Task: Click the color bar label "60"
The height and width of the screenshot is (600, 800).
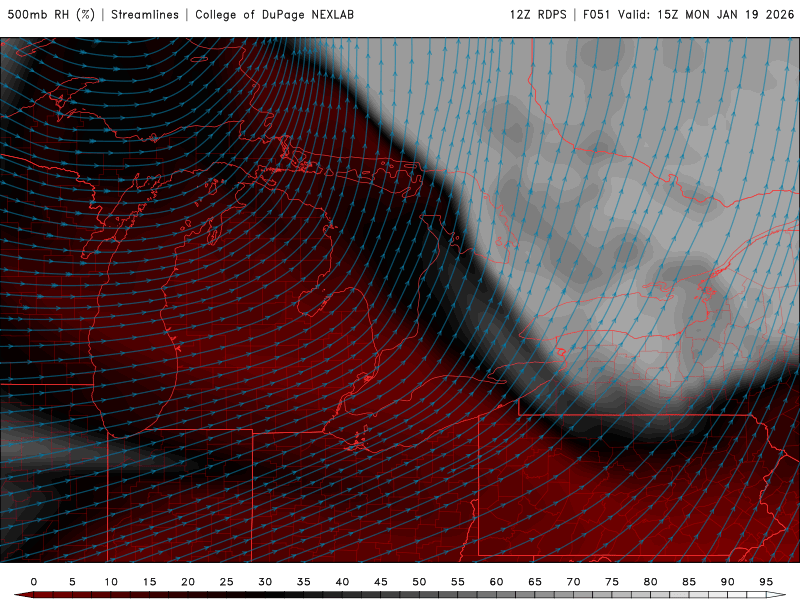Action: click(x=496, y=582)
